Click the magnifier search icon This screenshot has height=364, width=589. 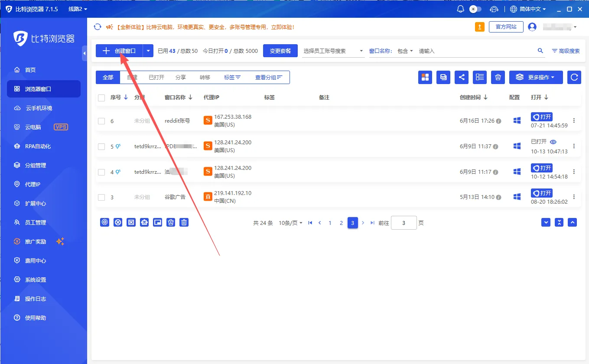pyautogui.click(x=540, y=51)
